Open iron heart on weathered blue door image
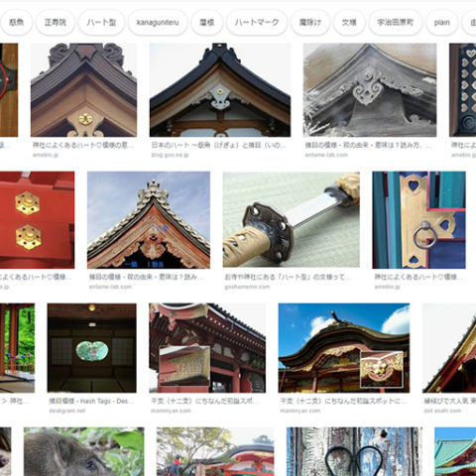 354,451
